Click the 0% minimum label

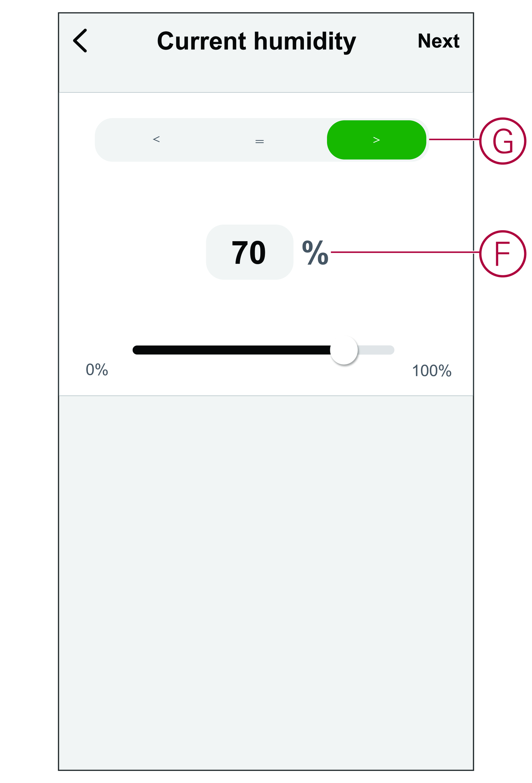[97, 370]
